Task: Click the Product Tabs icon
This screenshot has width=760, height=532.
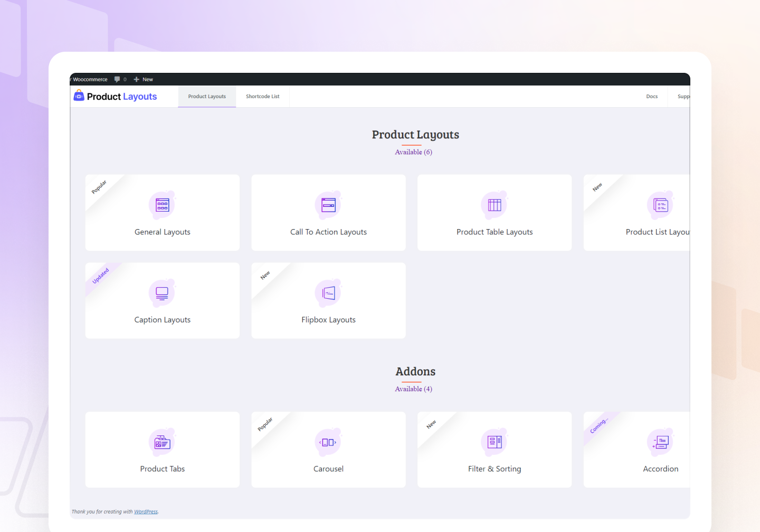Action: coord(162,442)
